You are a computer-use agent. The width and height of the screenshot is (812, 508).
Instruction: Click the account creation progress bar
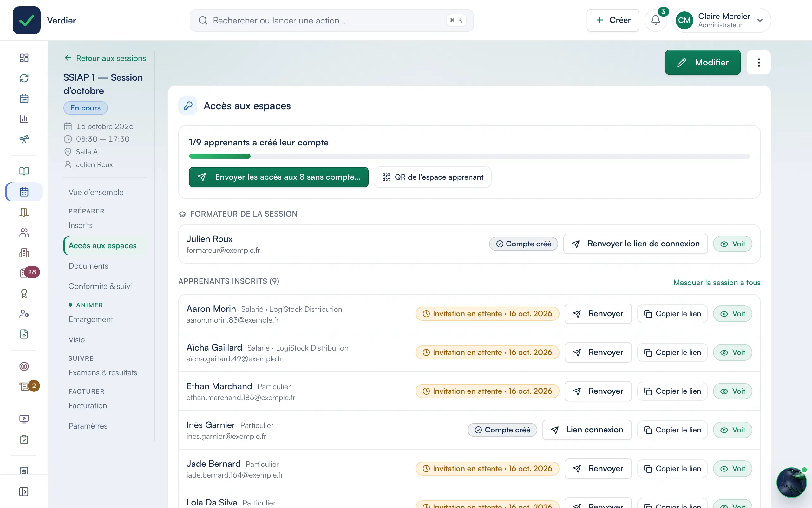click(x=469, y=156)
